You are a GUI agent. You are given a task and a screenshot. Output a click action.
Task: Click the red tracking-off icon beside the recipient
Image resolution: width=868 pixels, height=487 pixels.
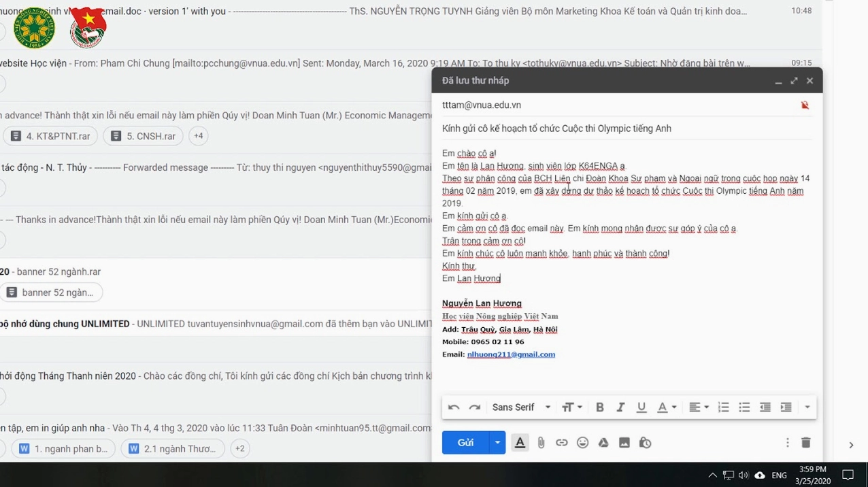(x=805, y=105)
